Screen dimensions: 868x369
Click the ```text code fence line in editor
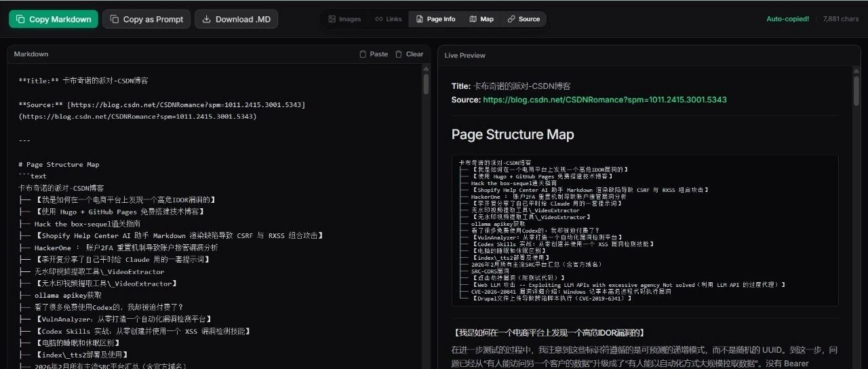pyautogui.click(x=33, y=176)
